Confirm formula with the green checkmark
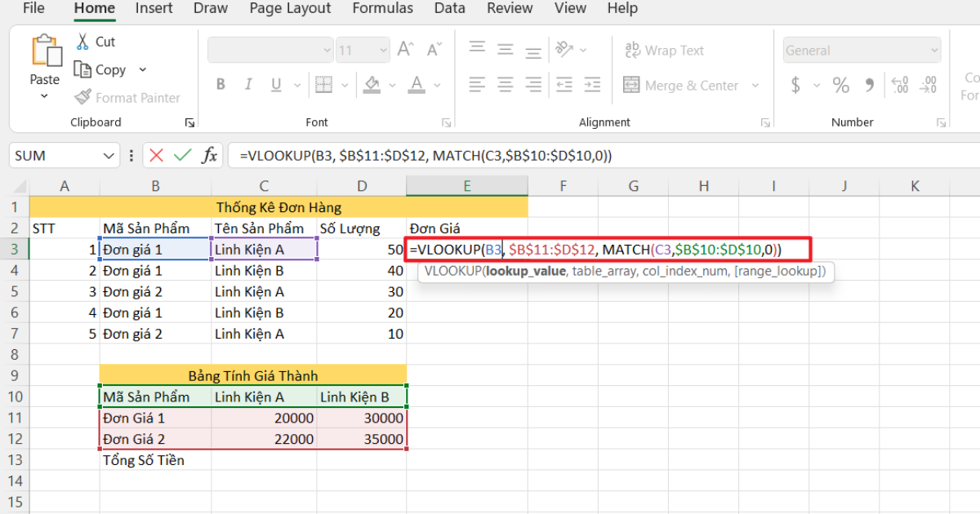980x514 pixels. tap(183, 155)
